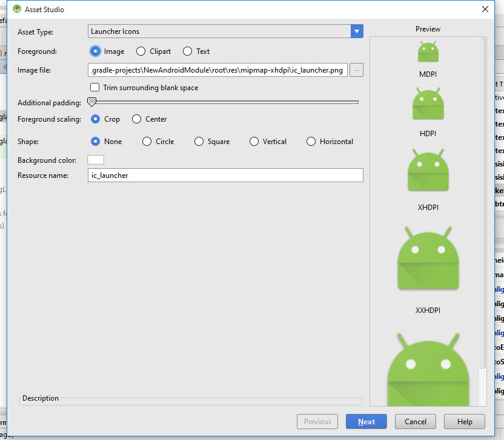Image resolution: width=504 pixels, height=440 pixels.
Task: Pick a Background color swatch
Action: tap(95, 160)
